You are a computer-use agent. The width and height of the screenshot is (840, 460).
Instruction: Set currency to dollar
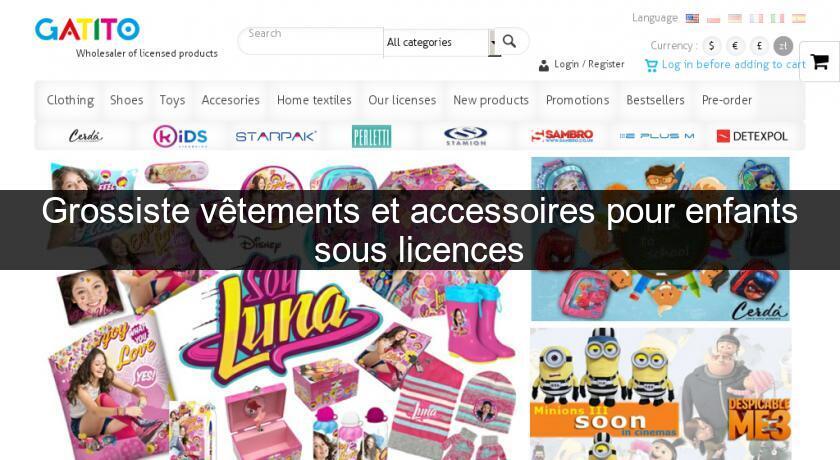point(711,46)
